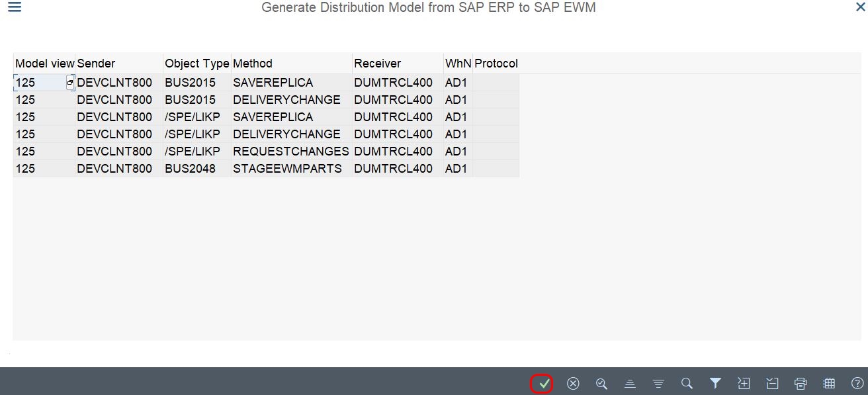Screen dimensions: 868x395
Task: Select the Sender column header
Action: [x=119, y=64]
